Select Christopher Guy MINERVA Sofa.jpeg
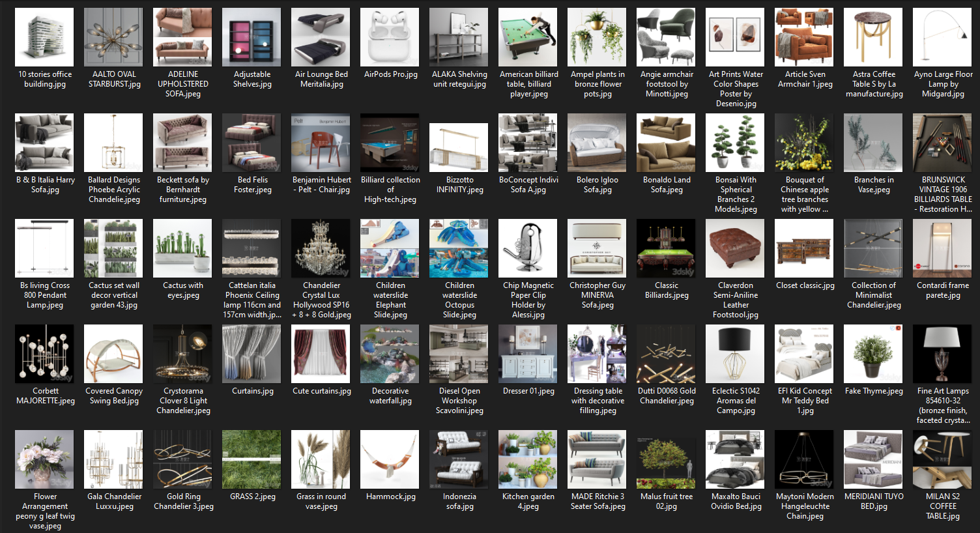980x533 pixels. point(598,248)
